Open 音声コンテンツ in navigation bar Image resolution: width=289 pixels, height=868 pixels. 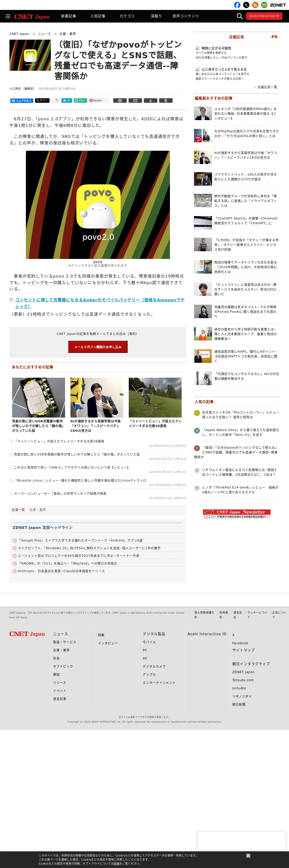pos(185,16)
